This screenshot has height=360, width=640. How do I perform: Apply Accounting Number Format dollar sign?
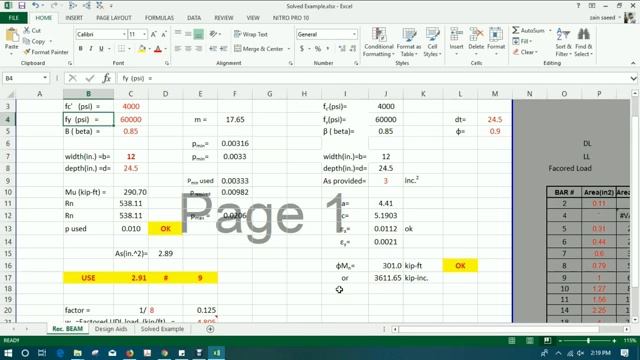point(302,49)
